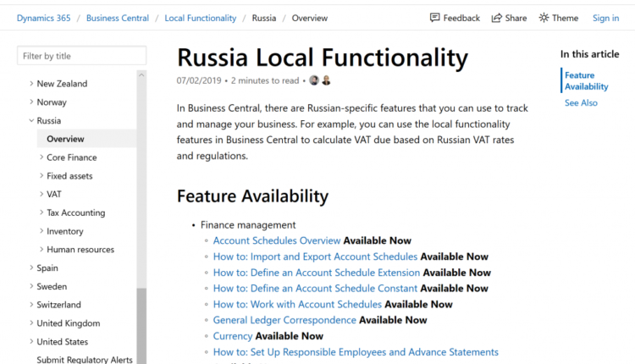Click the Share icon in top bar
The height and width of the screenshot is (364, 635).
click(497, 18)
